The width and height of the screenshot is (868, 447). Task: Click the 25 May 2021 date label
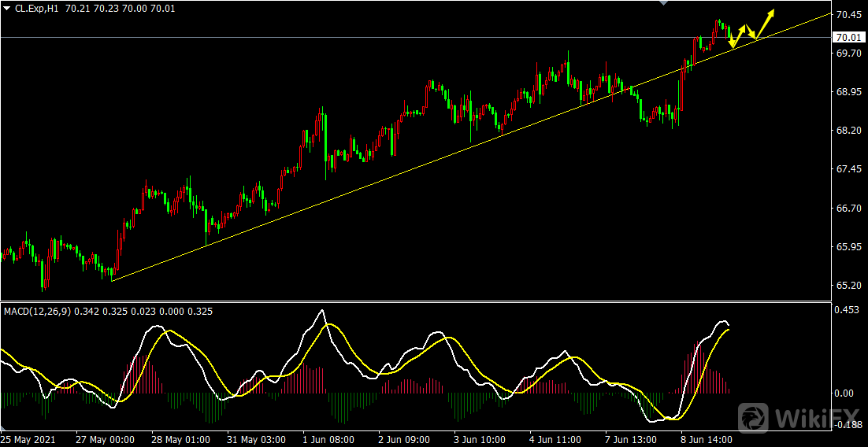(28, 439)
